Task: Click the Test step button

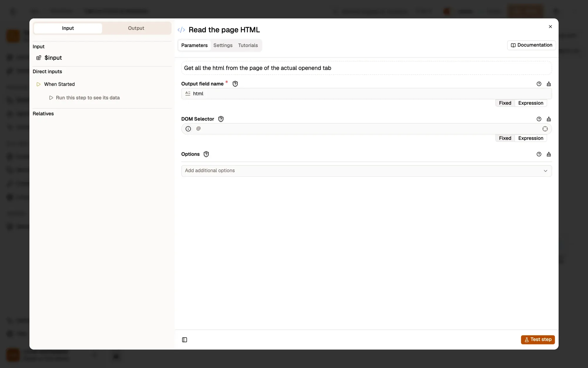Action: click(538, 339)
